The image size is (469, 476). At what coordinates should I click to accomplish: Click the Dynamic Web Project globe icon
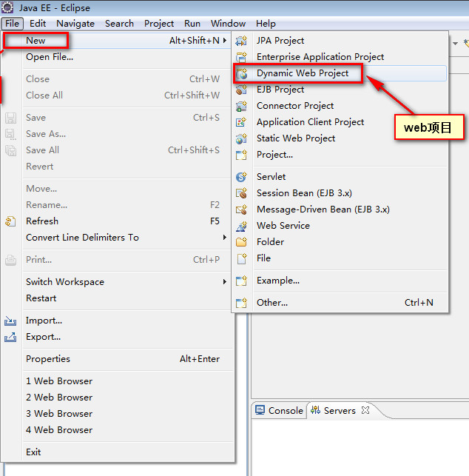(x=241, y=73)
